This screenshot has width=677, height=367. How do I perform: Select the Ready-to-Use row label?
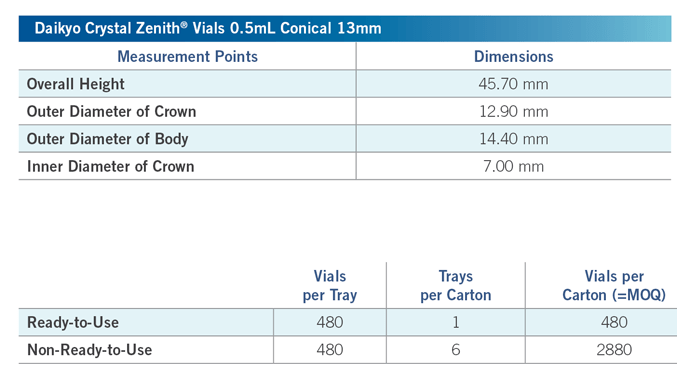point(73,322)
